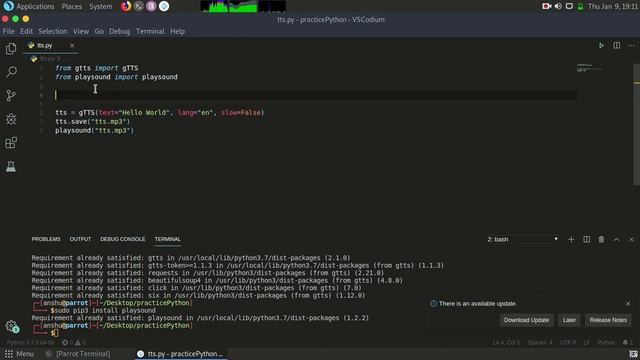This screenshot has width=640, height=360.
Task: Select the TERMINAL panel tab
Action: (167, 239)
